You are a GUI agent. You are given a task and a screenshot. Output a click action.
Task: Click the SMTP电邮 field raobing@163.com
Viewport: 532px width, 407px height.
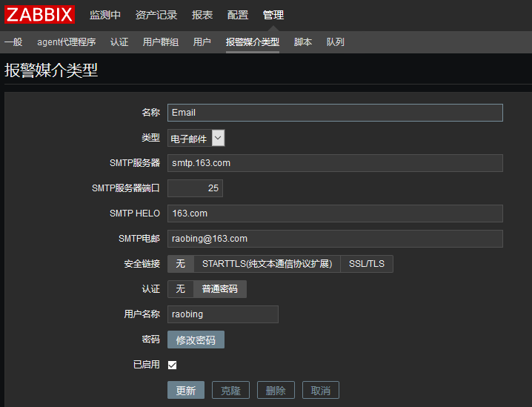335,239
